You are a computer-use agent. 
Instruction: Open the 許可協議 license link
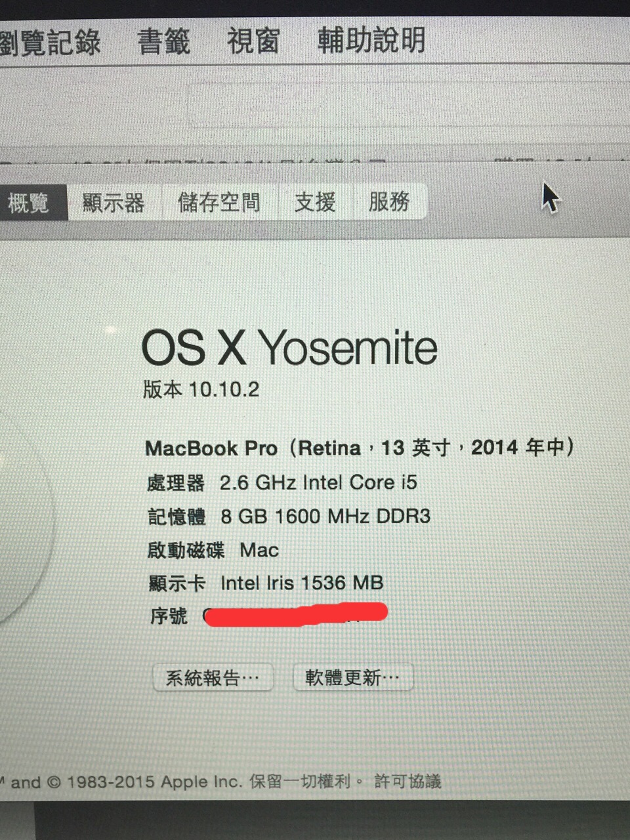coord(408,781)
